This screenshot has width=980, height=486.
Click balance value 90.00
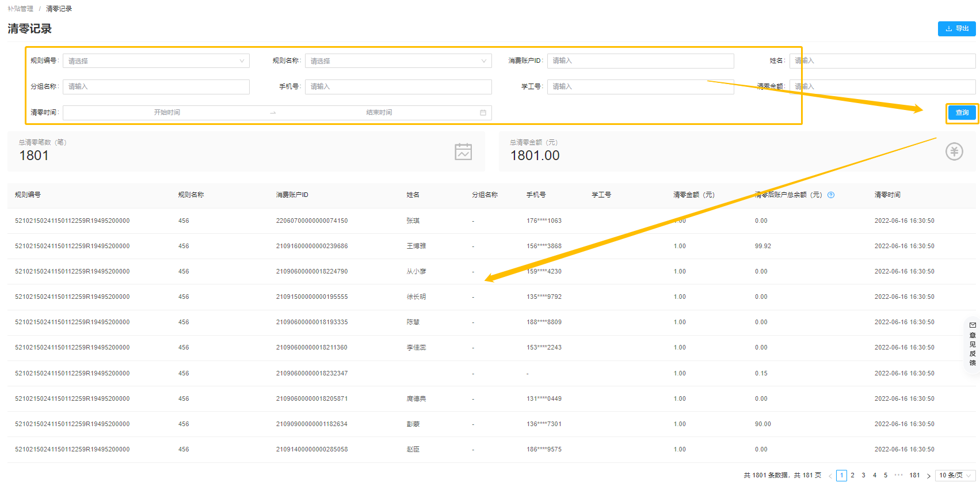[763, 424]
